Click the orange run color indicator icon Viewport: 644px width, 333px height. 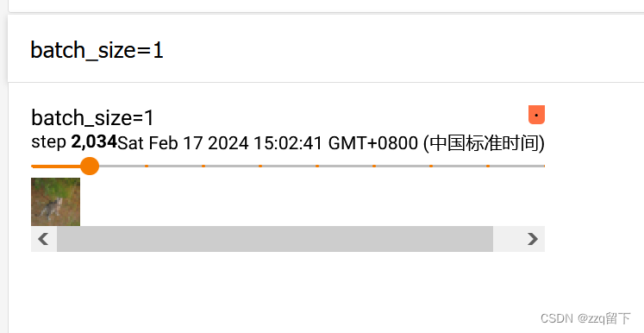pyautogui.click(x=536, y=115)
